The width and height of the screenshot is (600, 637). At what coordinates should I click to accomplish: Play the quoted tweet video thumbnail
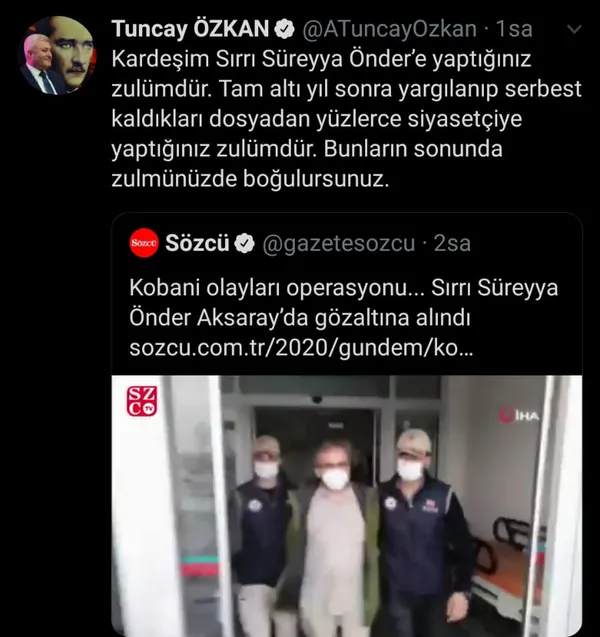coord(347,506)
